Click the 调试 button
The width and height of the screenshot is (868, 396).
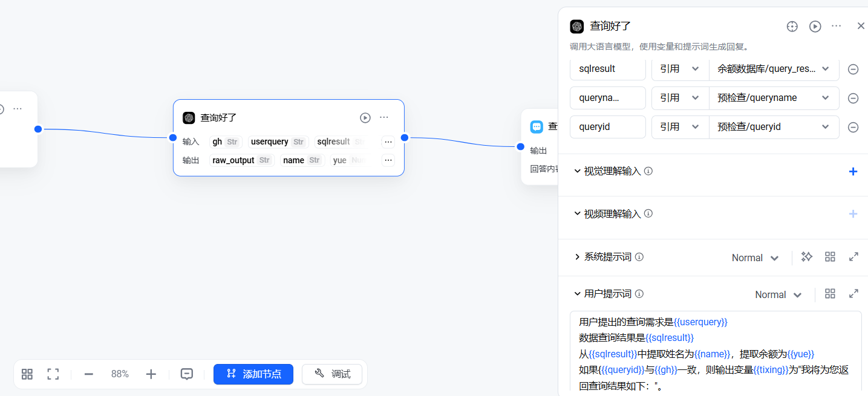tap(332, 374)
